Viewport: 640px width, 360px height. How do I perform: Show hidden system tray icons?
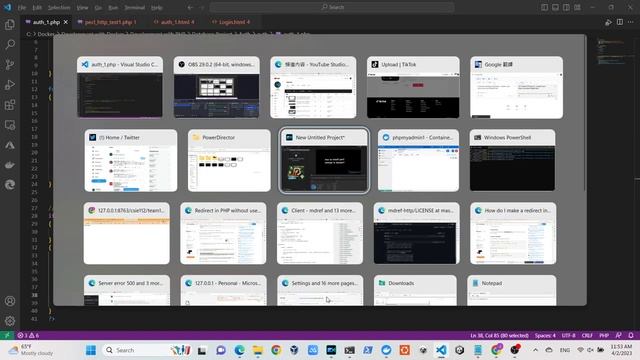point(535,350)
